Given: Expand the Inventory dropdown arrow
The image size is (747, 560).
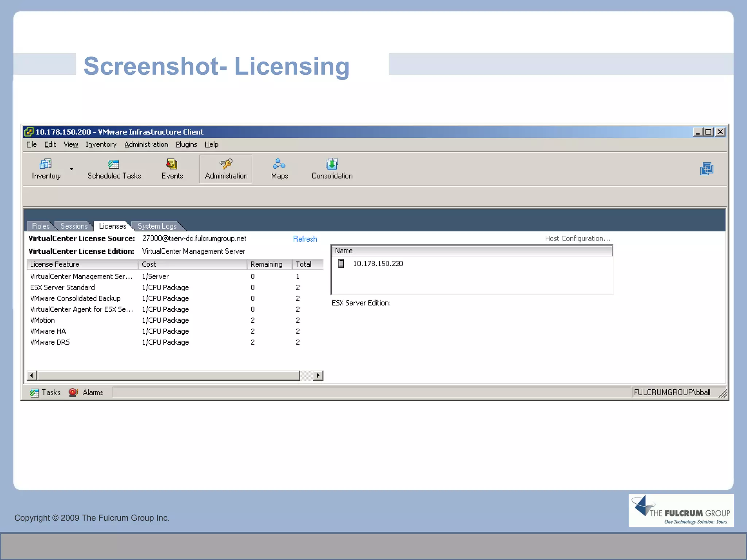Looking at the screenshot, I should (x=71, y=169).
